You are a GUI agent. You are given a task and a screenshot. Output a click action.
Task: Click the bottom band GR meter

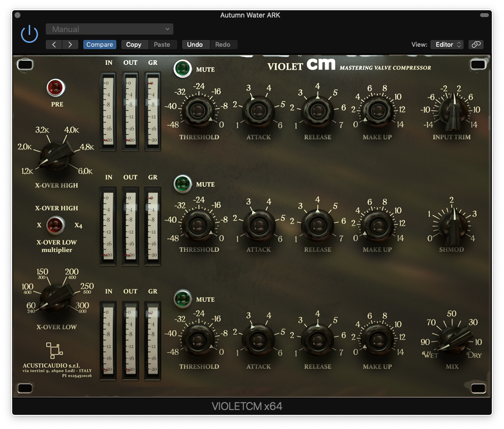[153, 341]
